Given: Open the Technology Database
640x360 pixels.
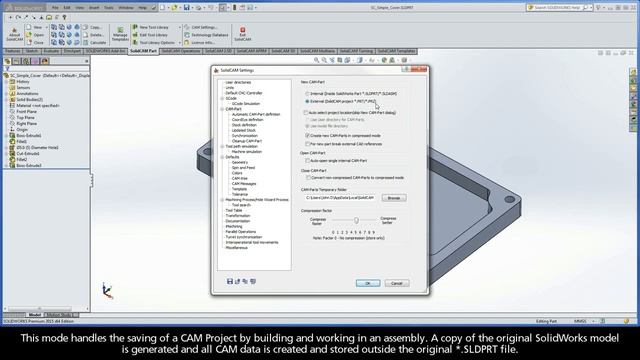Looking at the screenshot, I should (x=206, y=35).
